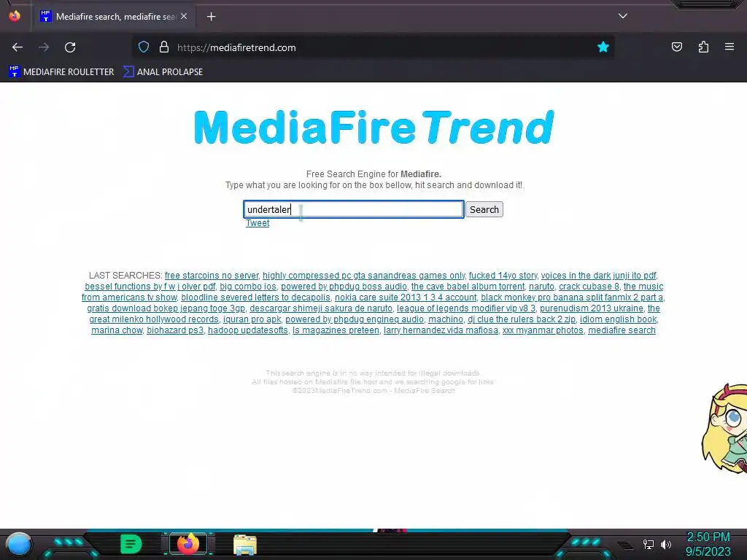Open bloodline severed letters to decapolis link
This screenshot has width=747, height=560.
click(x=255, y=297)
